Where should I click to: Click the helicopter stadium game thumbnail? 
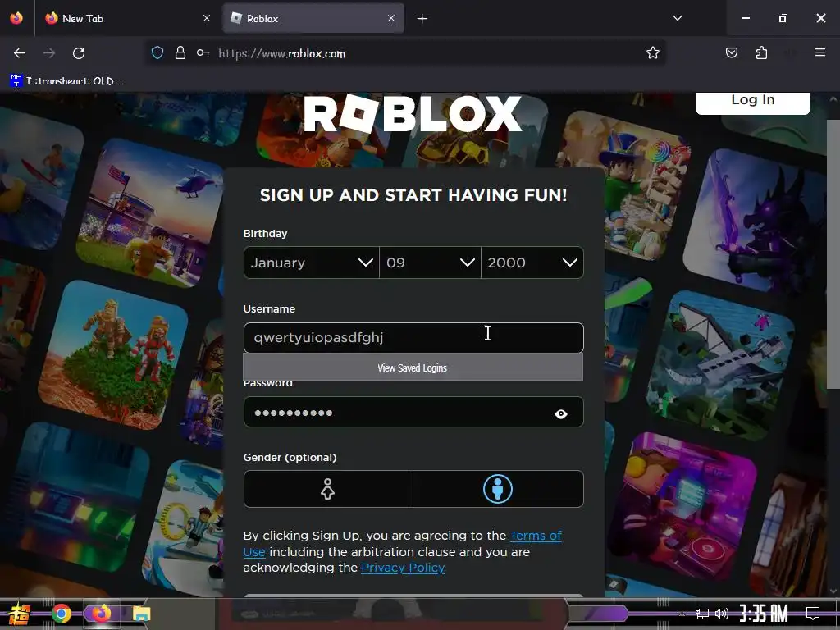tap(149, 213)
